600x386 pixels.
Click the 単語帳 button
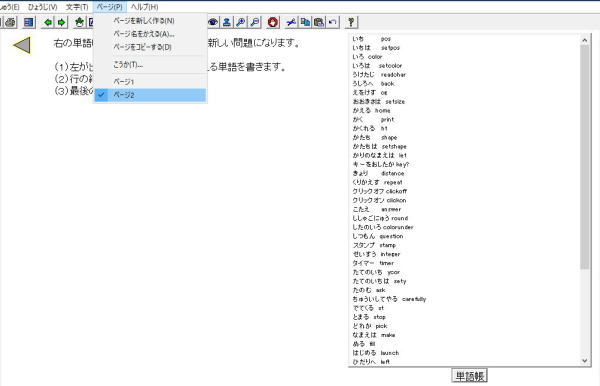[x=469, y=376]
